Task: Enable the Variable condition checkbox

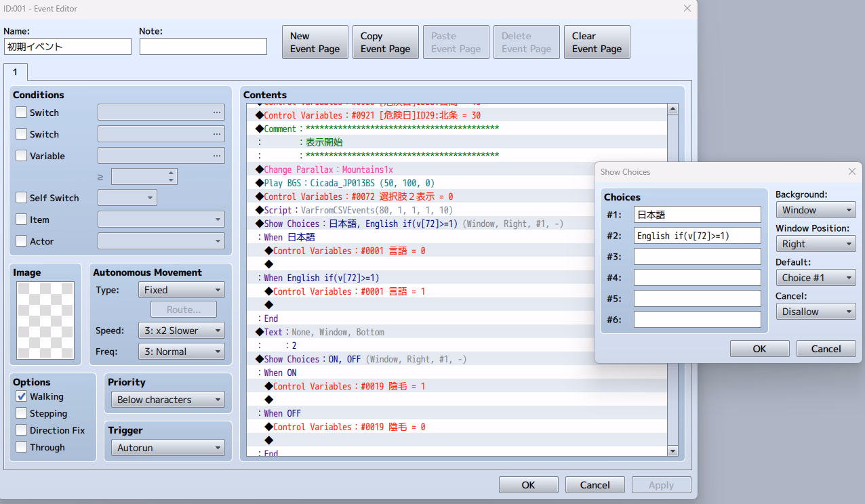Action: click(x=22, y=156)
